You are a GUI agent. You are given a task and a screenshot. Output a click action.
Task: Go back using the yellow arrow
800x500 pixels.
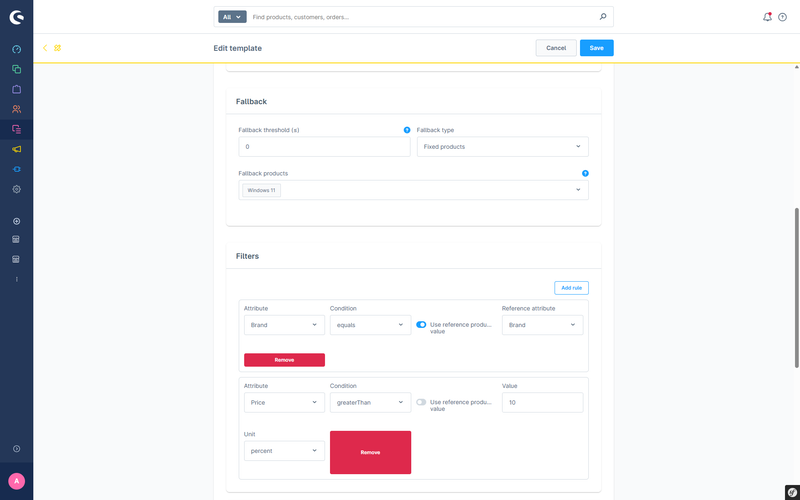45,48
